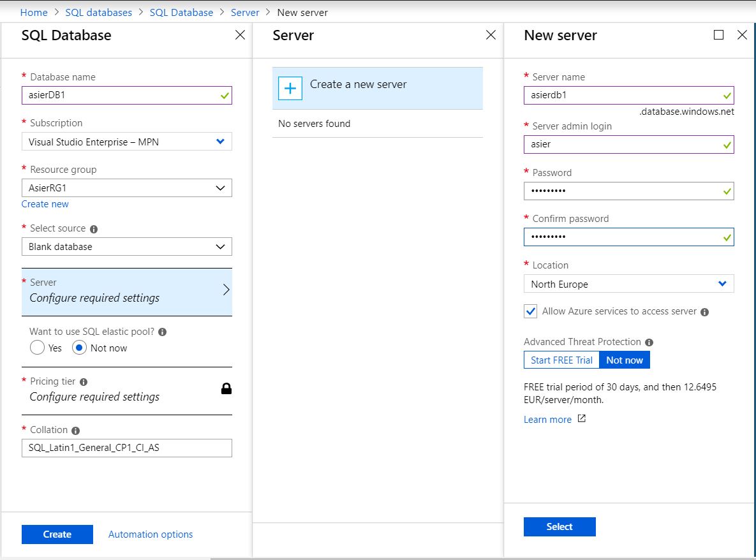Click the Create button

(57, 534)
